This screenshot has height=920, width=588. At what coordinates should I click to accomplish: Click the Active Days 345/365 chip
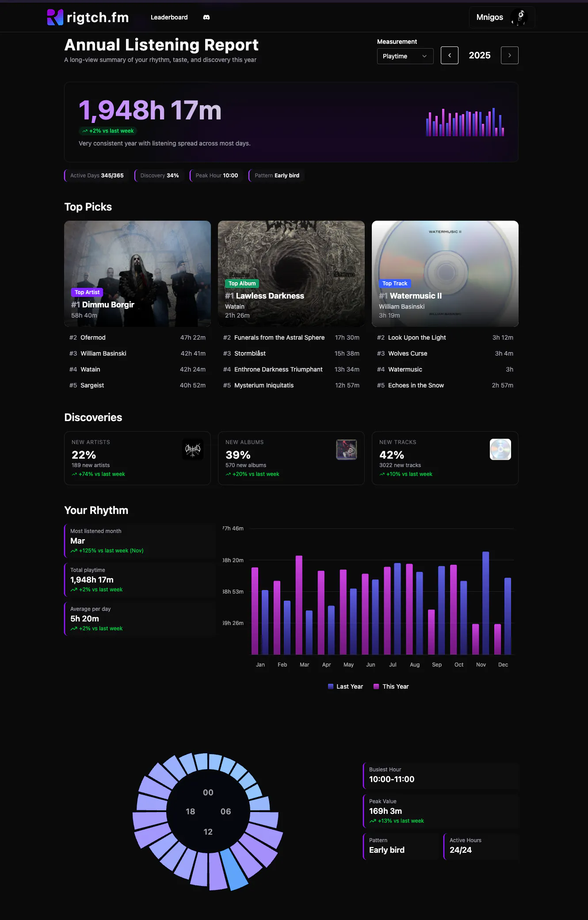97,176
